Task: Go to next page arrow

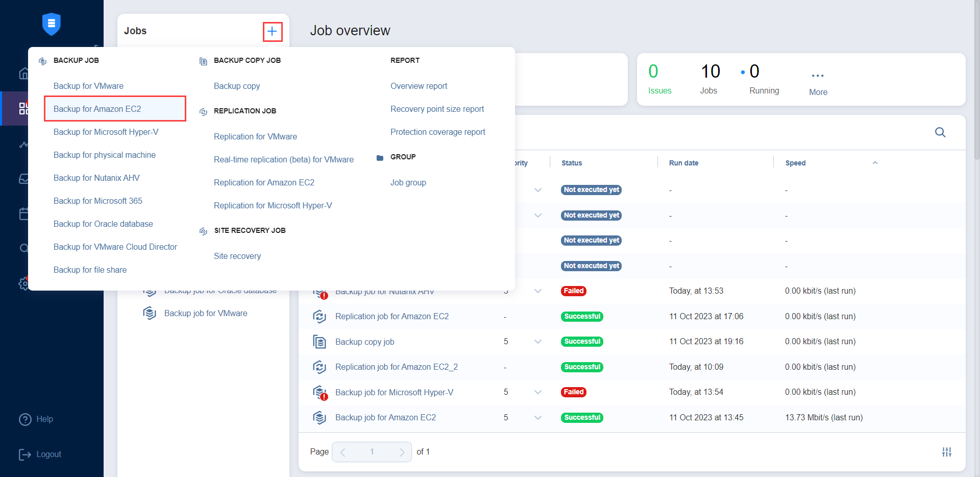Action: pos(402,452)
